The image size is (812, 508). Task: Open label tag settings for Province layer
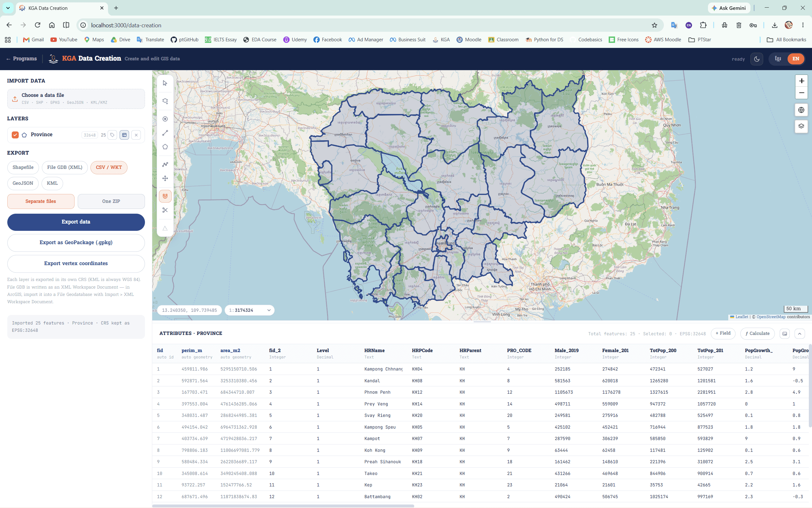pyautogui.click(x=112, y=135)
